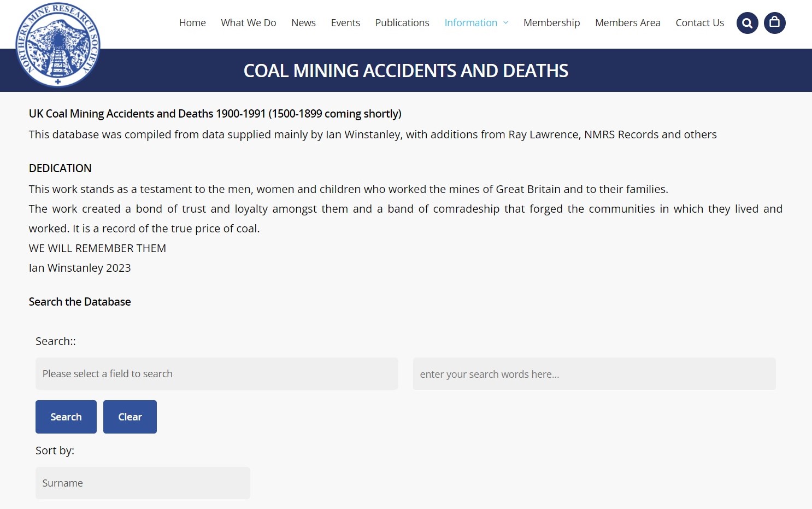
Task: Click the Search the Database heading
Action: tap(80, 302)
